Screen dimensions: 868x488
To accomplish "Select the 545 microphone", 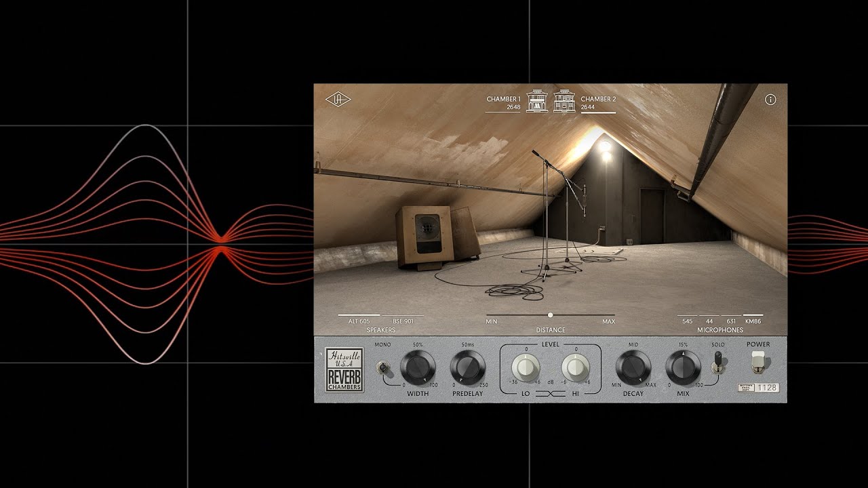I will pos(688,321).
